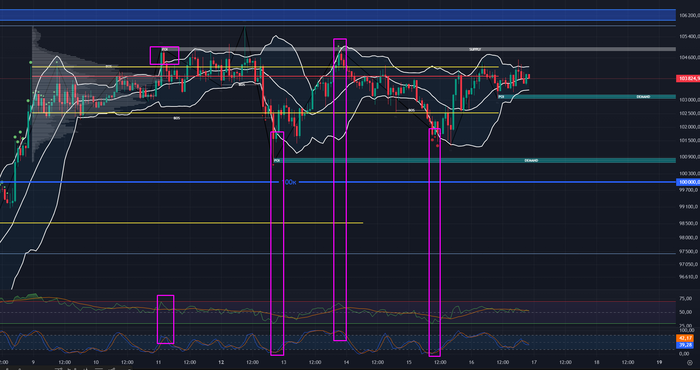Image resolution: width=700 pixels, height=370 pixels.
Task: Click the 97 500,0 price scale label
Action: tap(689, 251)
